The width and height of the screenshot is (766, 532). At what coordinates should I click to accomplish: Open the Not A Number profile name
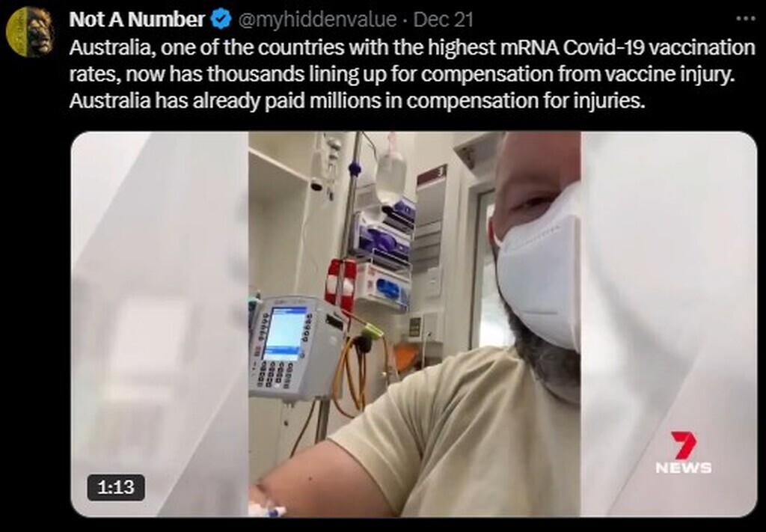[137, 19]
